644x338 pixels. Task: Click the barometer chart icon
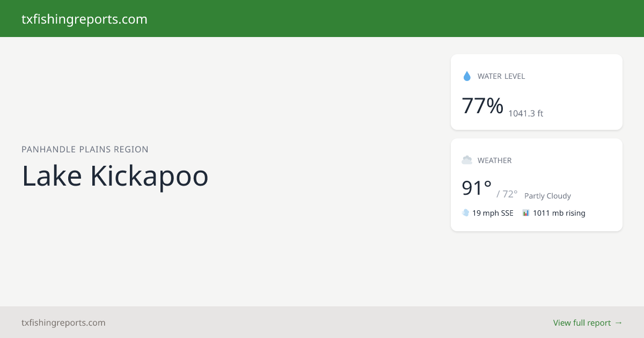click(x=526, y=213)
